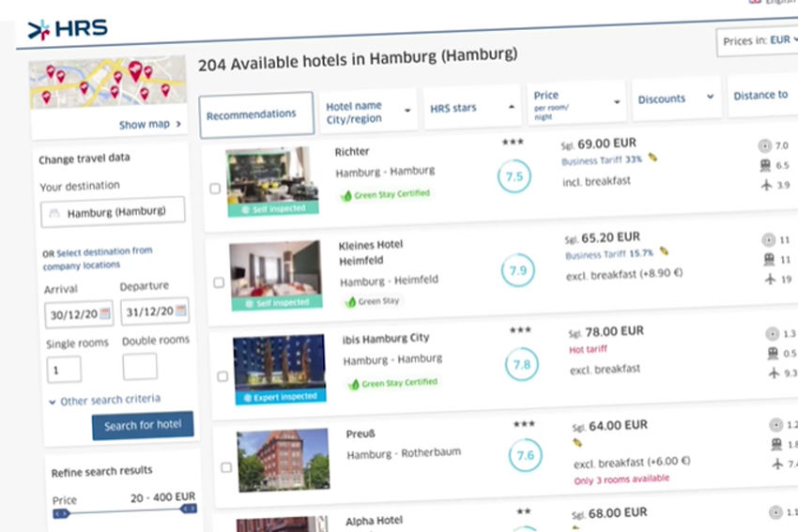Open the ibis Hamburg City photo
The image size is (798, 532).
(280, 369)
